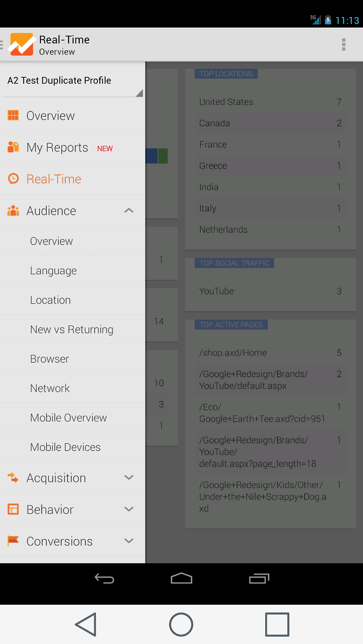This screenshot has width=363, height=644.
Task: Select the Italy location row
Action: (270, 208)
